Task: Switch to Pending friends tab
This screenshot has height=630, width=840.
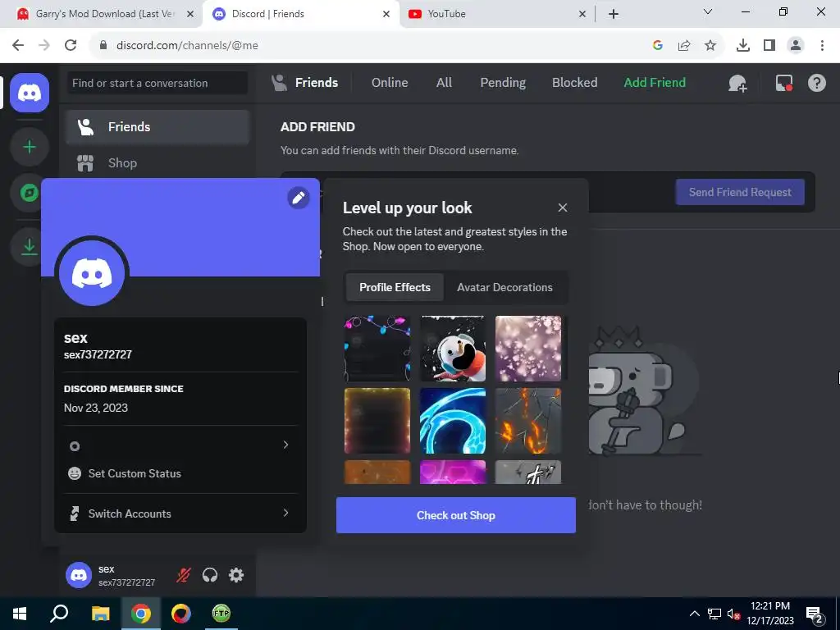Action: 503,83
